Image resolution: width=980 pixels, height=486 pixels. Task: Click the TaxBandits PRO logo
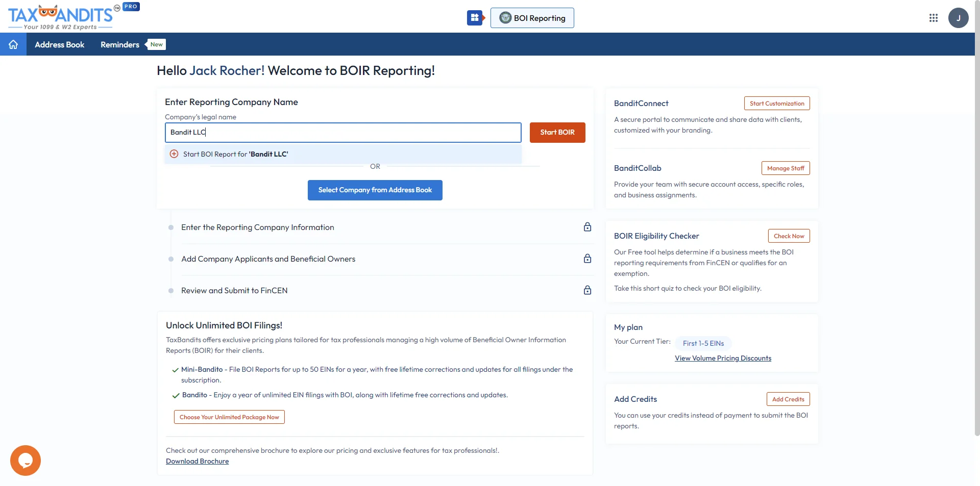point(73,16)
